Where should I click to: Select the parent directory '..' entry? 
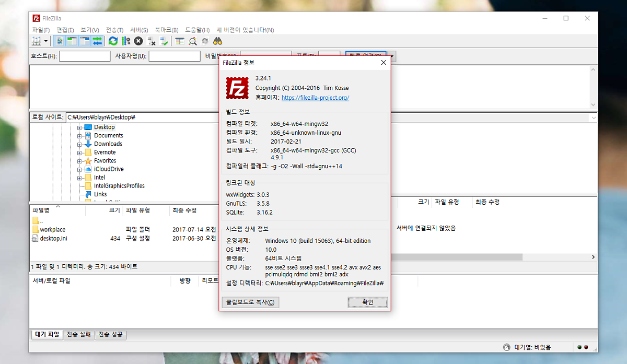coord(37,221)
